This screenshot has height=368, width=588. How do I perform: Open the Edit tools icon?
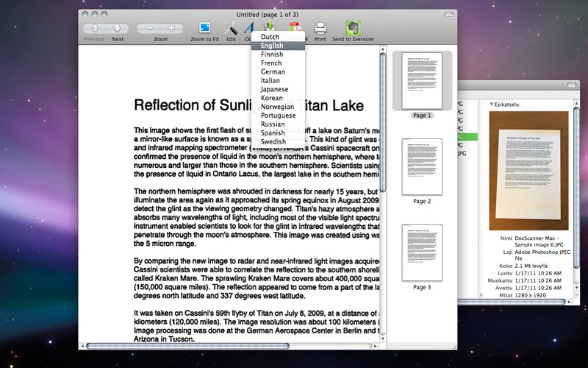231,28
